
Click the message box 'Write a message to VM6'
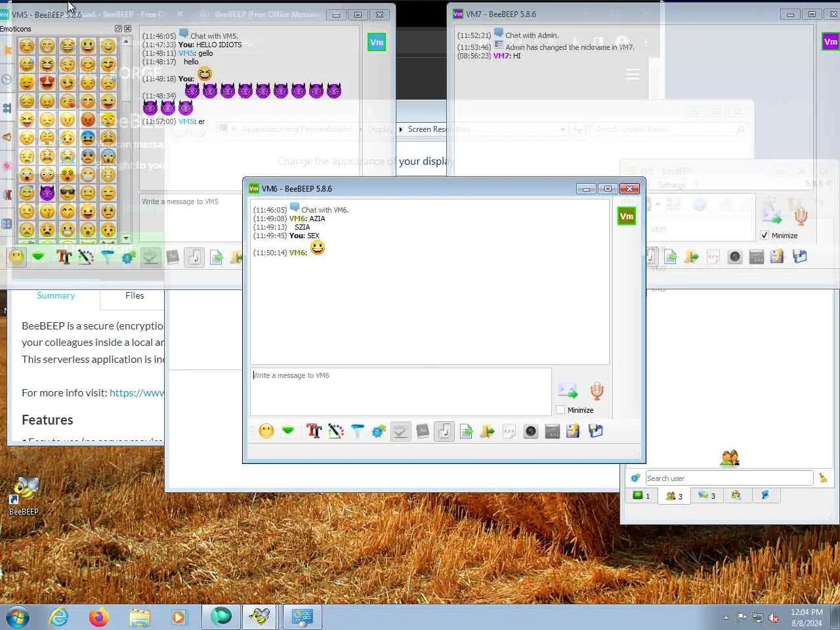coord(400,392)
